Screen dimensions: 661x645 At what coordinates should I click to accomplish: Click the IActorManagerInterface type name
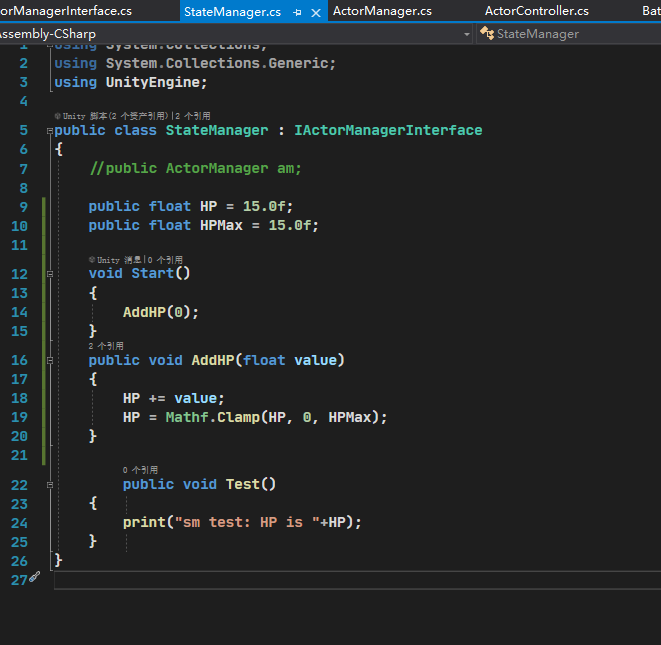coord(387,131)
